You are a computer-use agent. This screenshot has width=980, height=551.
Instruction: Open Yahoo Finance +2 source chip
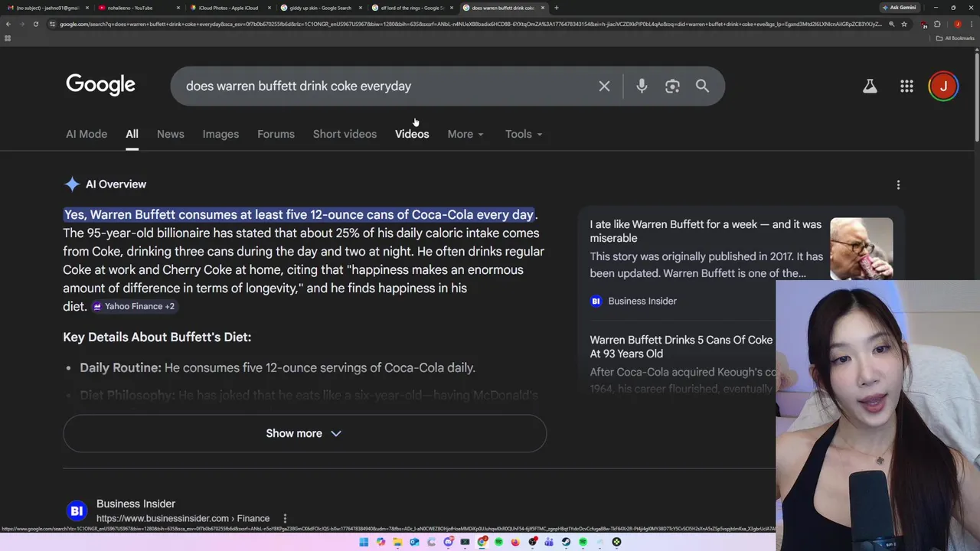[134, 306]
